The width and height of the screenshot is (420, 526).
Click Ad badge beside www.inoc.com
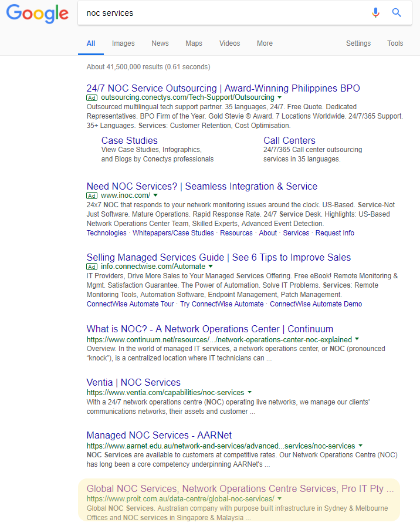tap(92, 195)
